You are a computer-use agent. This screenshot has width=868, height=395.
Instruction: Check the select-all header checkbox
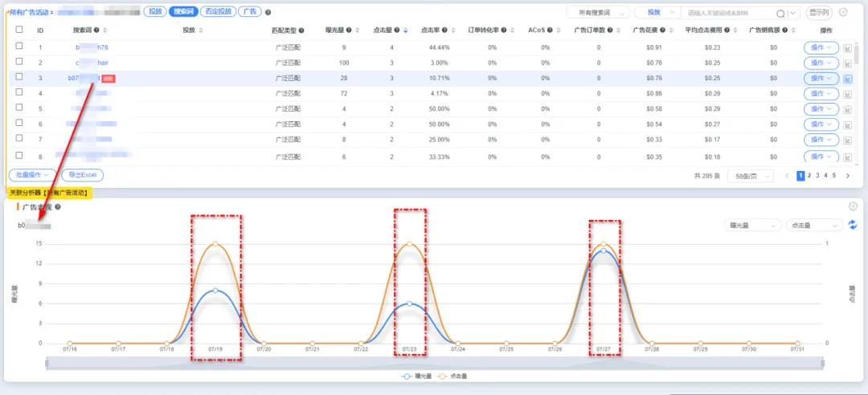click(19, 30)
